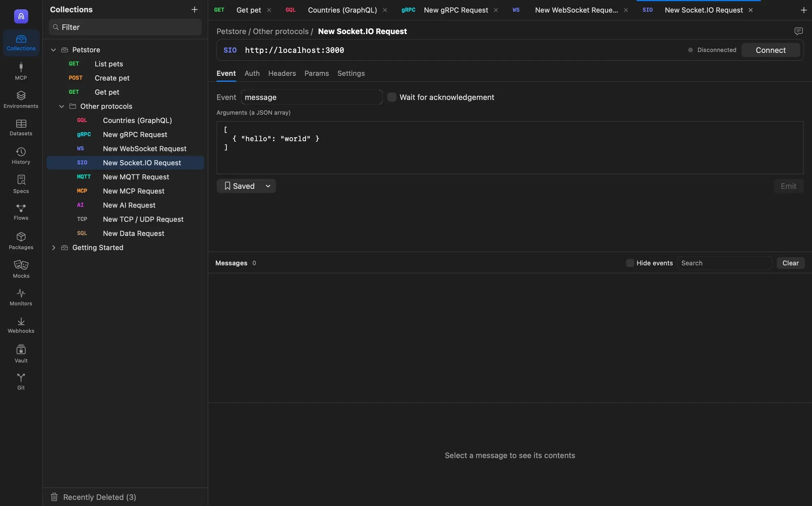Viewport: 812px width, 506px height.
Task: Open the Datasets panel
Action: (x=21, y=128)
